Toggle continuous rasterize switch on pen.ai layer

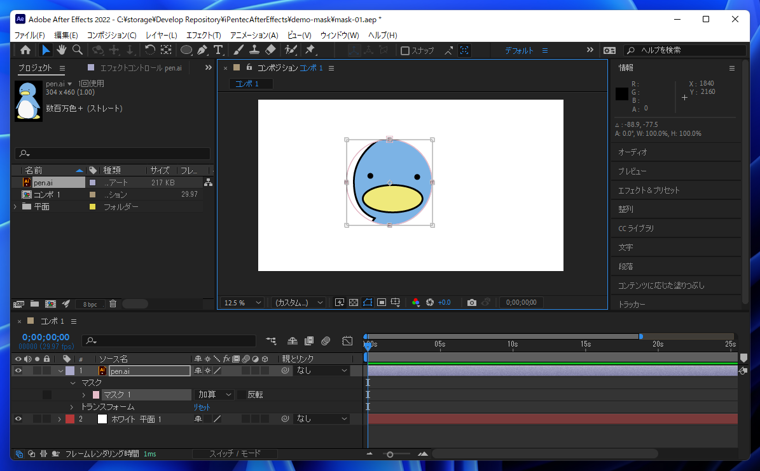(x=207, y=371)
